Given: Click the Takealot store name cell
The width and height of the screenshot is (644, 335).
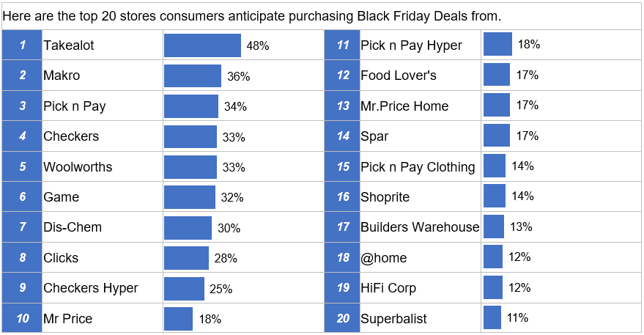Looking at the screenshot, I should pyautogui.click(x=103, y=45).
